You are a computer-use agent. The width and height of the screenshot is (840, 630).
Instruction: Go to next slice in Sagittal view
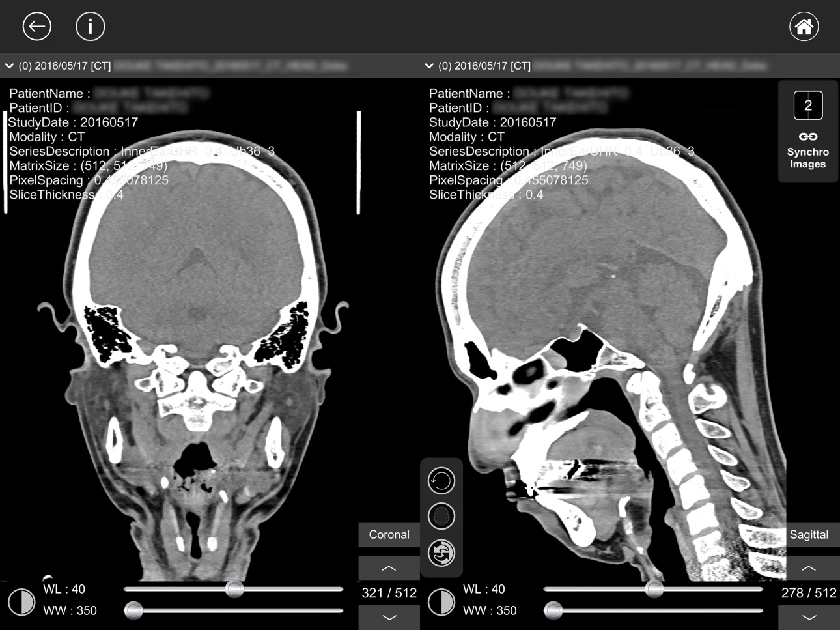point(809,617)
